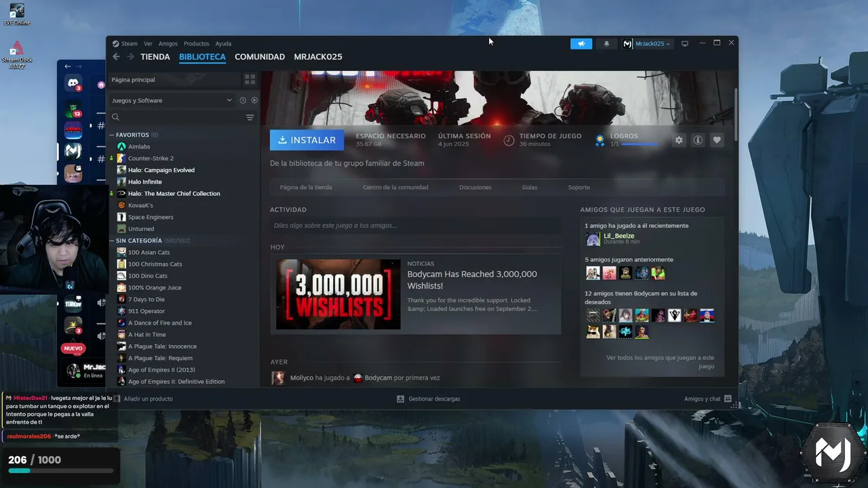Click the Página principal button

[175, 79]
